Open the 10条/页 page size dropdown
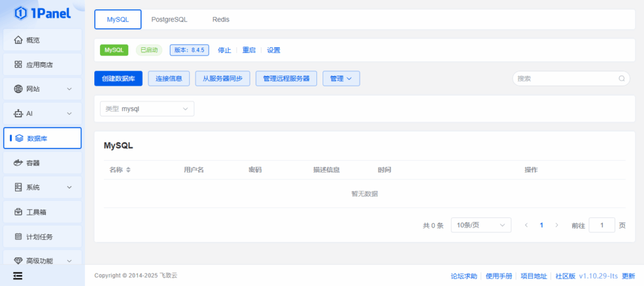Viewport: 644px width, 286px height. tap(481, 225)
